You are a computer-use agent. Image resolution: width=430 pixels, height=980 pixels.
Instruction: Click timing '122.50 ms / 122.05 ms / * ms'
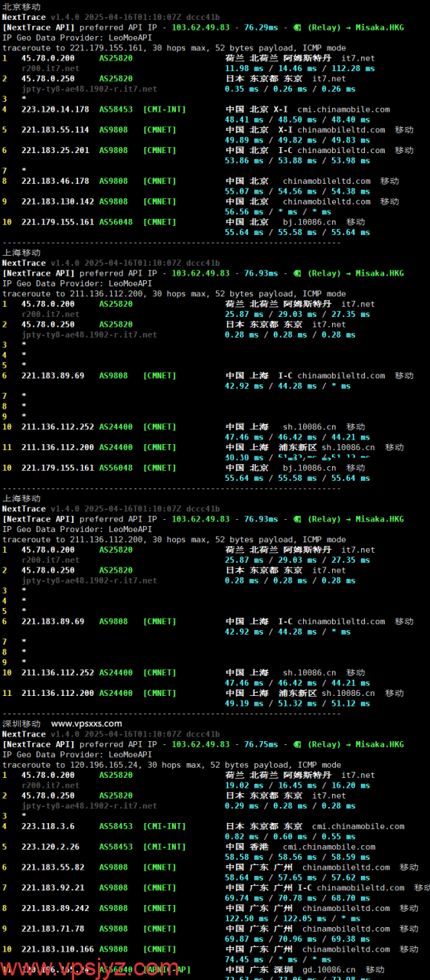click(292, 919)
